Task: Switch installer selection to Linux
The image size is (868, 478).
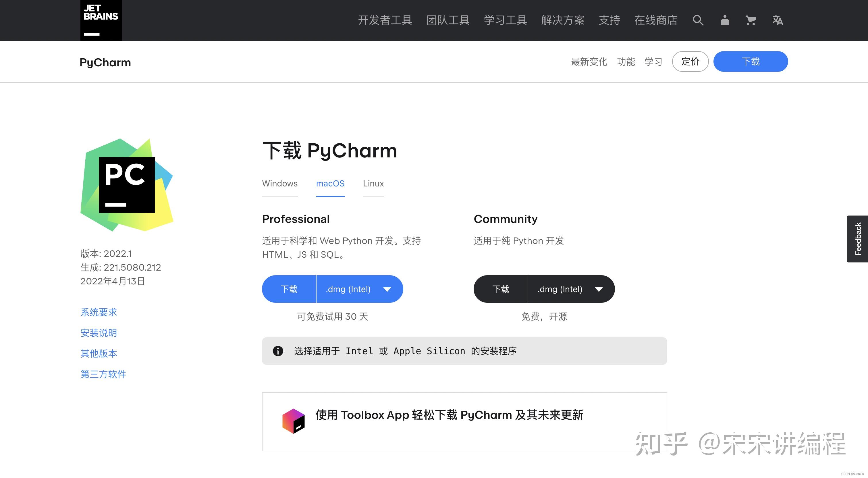Action: pos(373,183)
